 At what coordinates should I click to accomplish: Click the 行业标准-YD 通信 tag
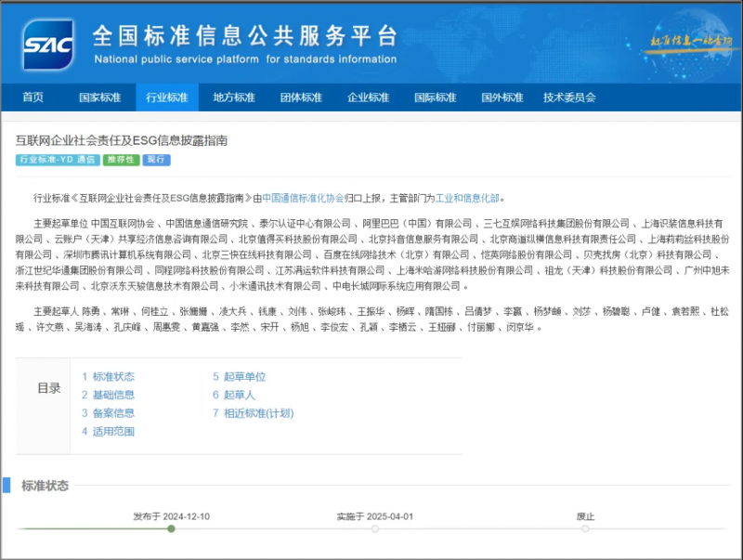pos(58,160)
